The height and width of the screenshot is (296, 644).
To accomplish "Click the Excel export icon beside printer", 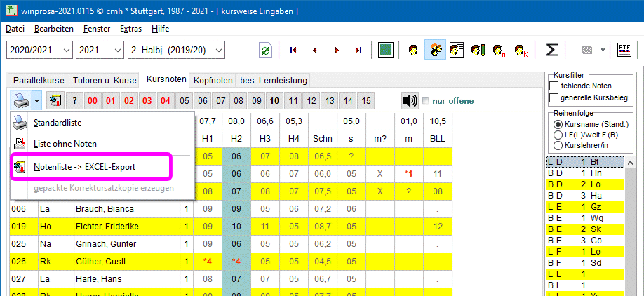I will [54, 100].
